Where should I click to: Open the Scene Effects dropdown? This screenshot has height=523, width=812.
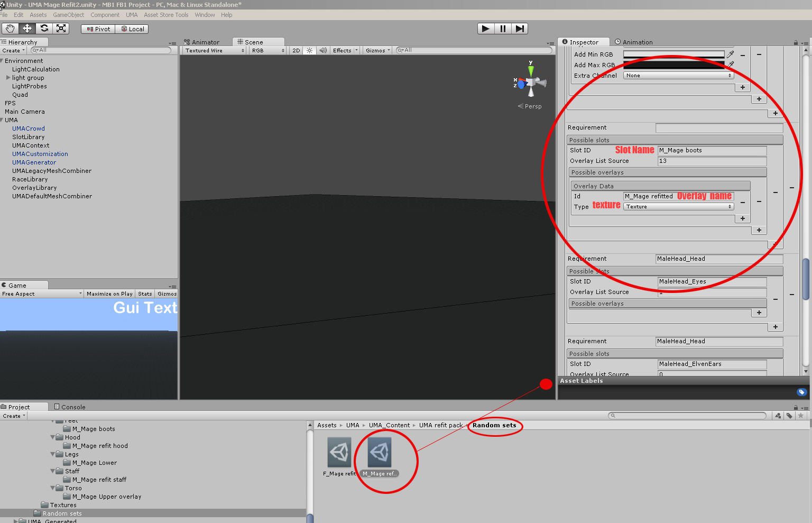345,51
